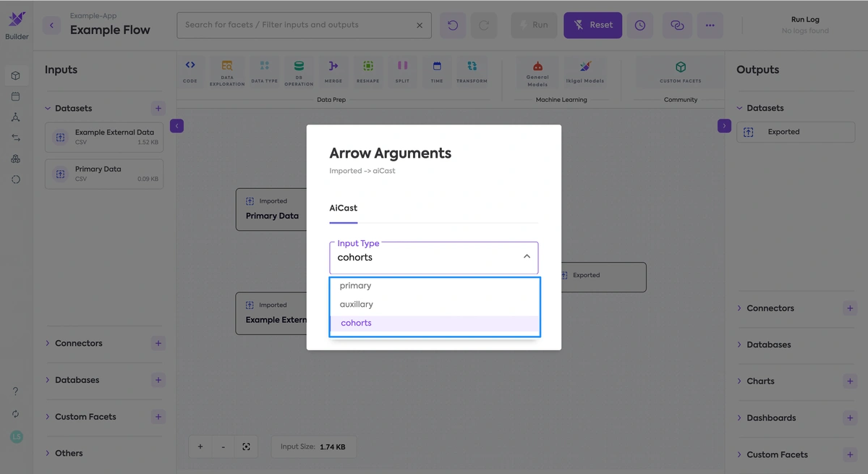The image size is (868, 474).
Task: Open Ikigai Models in Machine Learning
Action: (x=585, y=72)
